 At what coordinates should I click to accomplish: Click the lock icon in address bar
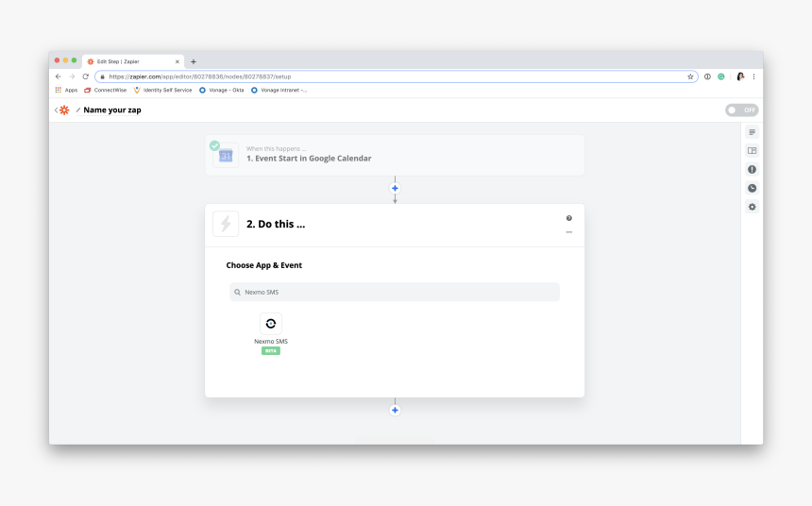(103, 76)
